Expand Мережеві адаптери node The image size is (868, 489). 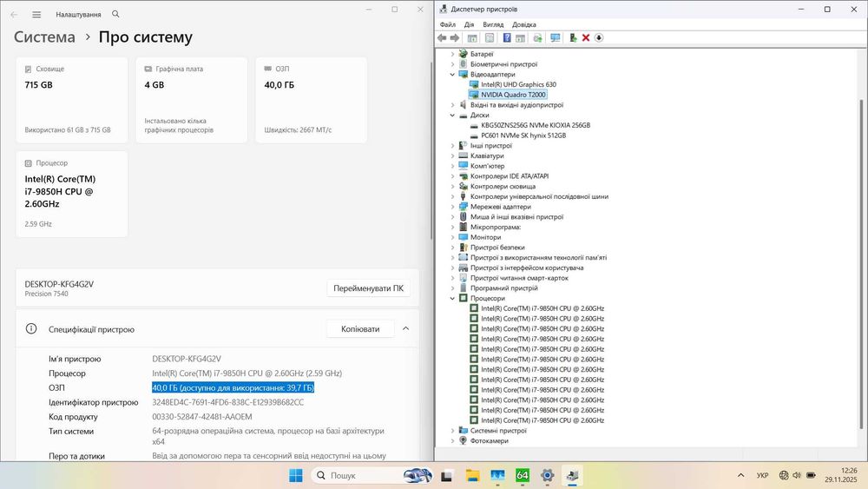click(452, 207)
